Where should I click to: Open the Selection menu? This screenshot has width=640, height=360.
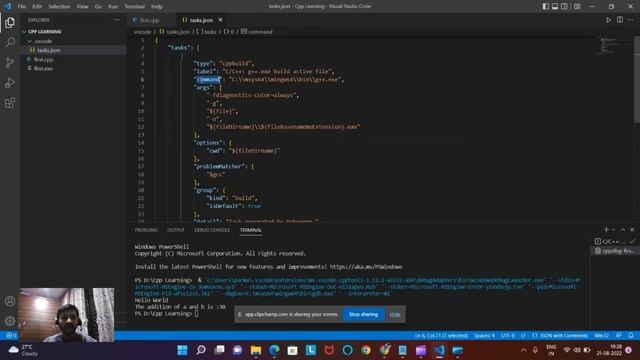tap(59, 6)
